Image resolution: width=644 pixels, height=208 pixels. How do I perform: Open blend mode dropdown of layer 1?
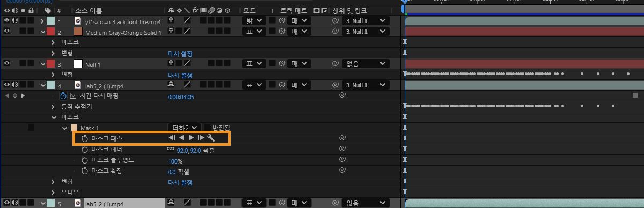(x=254, y=20)
